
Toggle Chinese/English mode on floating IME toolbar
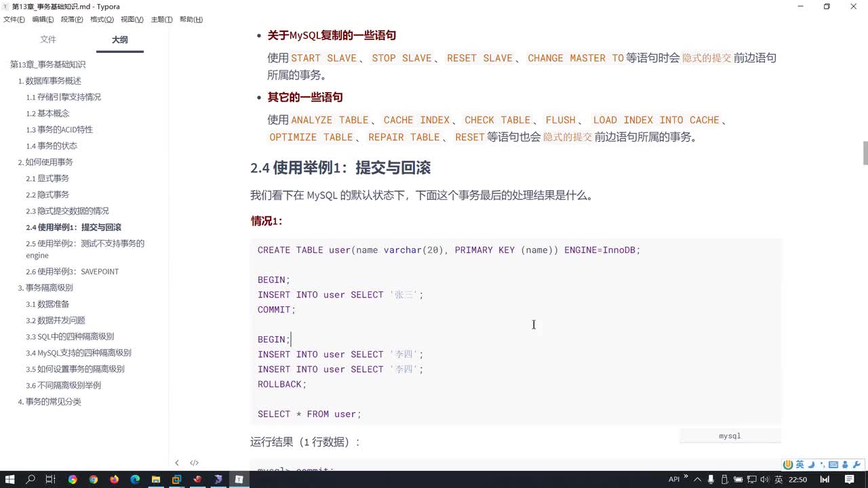pos(800,464)
